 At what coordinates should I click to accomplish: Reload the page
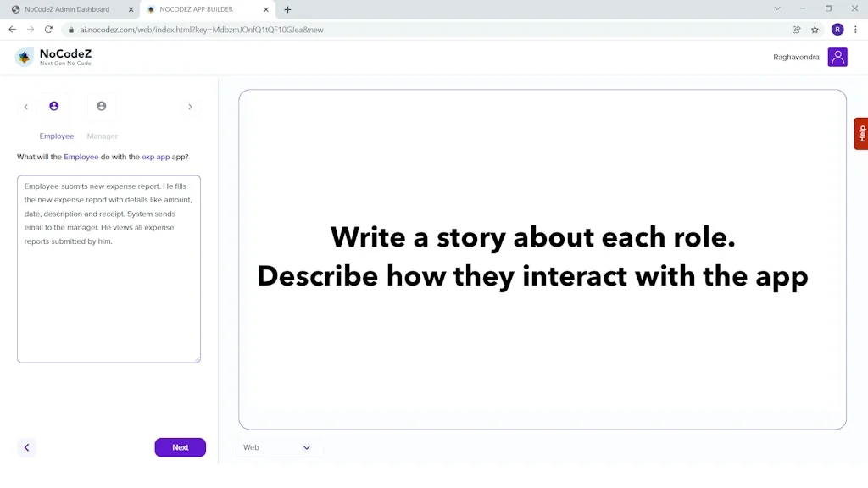point(50,28)
